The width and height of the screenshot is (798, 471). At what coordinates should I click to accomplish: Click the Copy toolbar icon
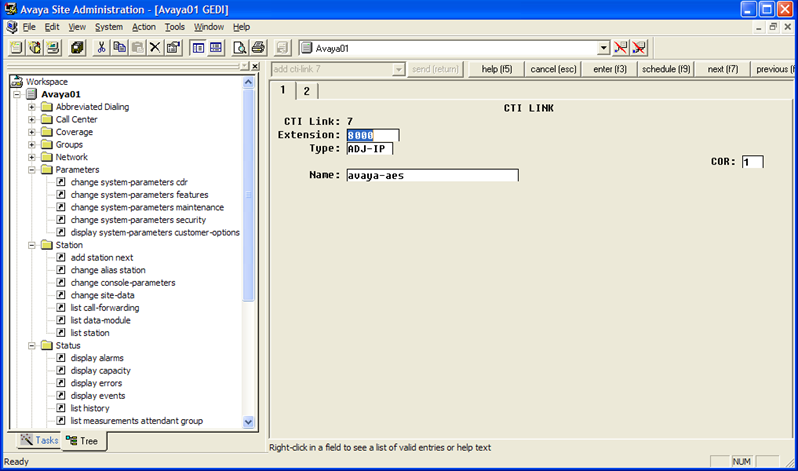pos(120,48)
